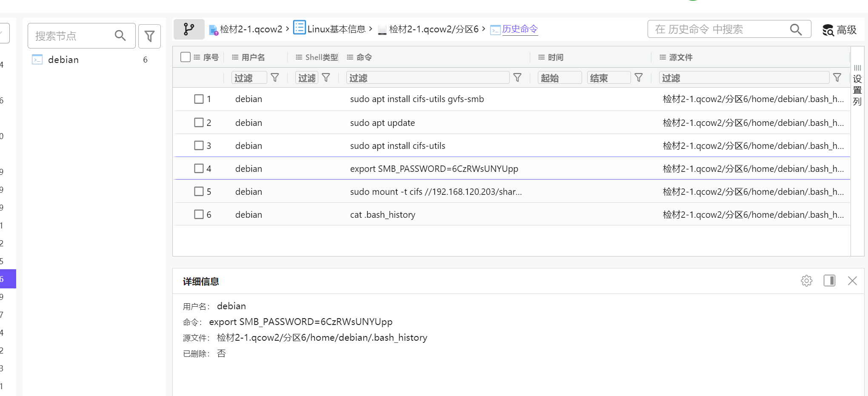Apply the source file column filter funnel
868x396 pixels.
point(837,78)
